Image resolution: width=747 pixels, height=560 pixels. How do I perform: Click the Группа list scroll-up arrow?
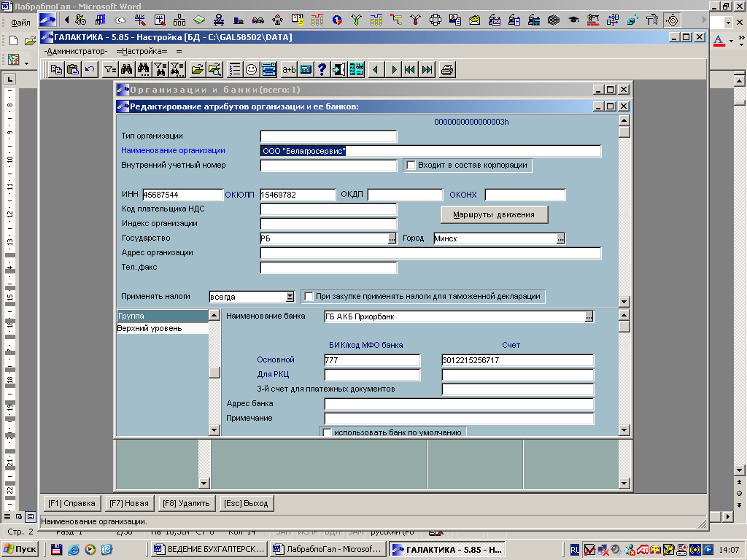click(214, 315)
